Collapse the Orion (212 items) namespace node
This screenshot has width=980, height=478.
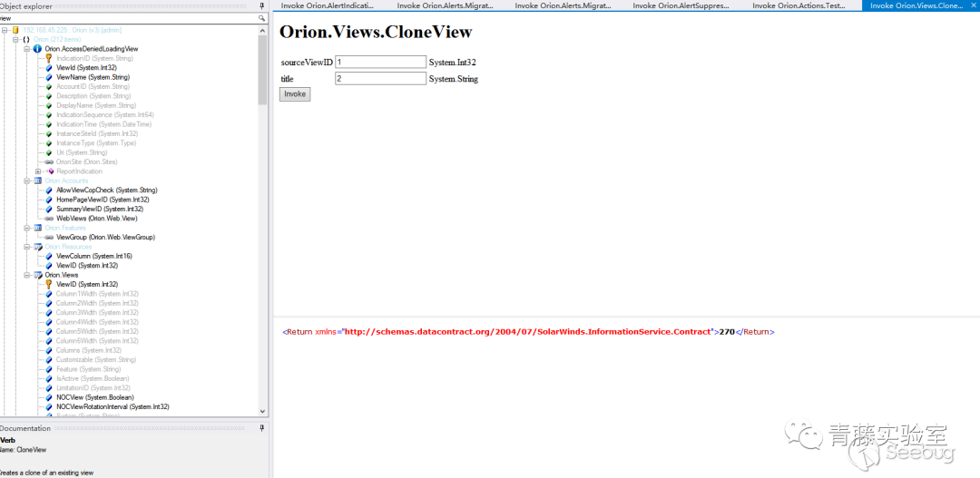(16, 39)
